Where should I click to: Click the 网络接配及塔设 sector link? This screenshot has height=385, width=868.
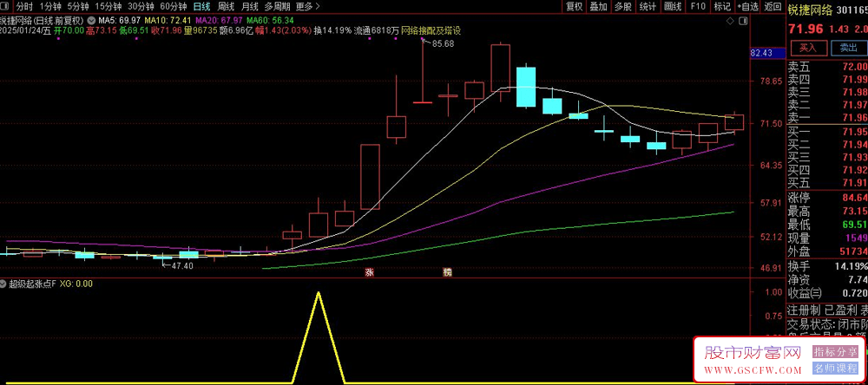click(x=431, y=30)
